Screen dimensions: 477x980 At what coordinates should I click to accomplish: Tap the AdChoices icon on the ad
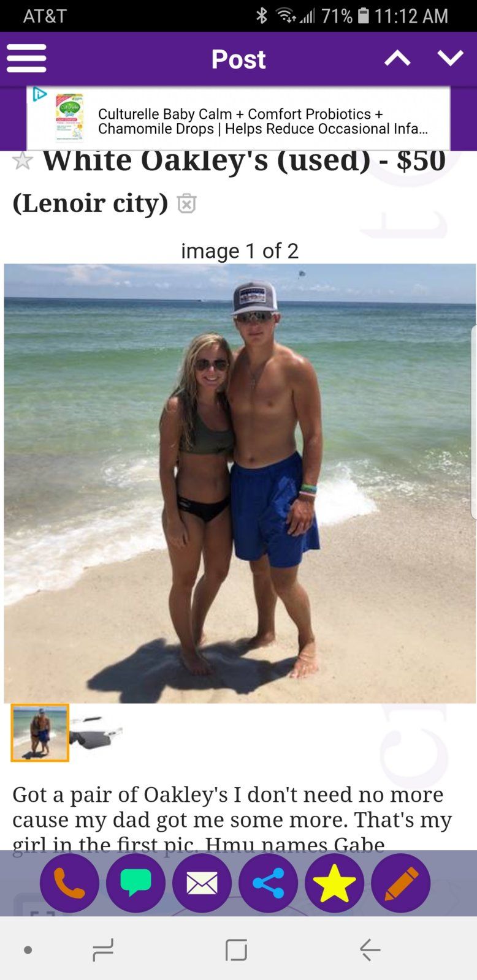(x=39, y=94)
